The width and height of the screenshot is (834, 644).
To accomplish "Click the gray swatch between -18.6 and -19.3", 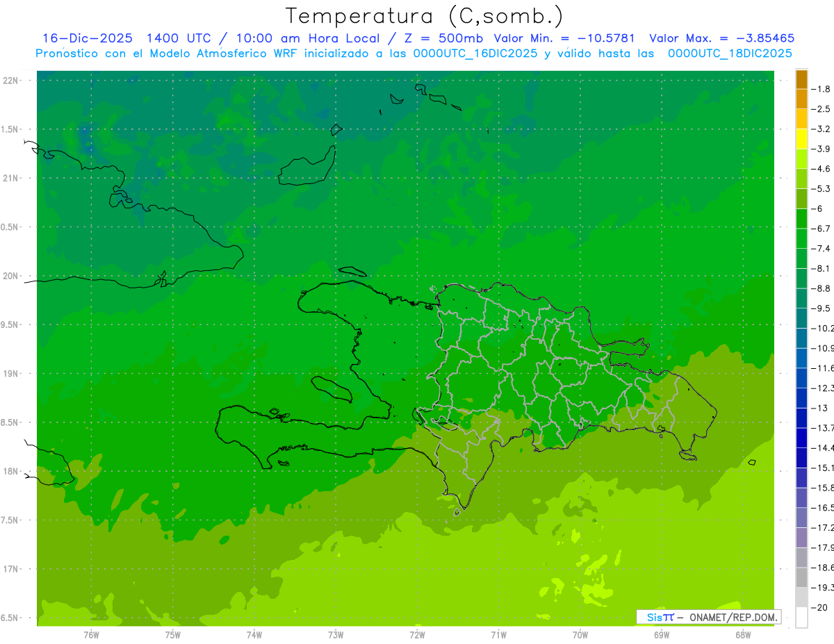I will (801, 578).
